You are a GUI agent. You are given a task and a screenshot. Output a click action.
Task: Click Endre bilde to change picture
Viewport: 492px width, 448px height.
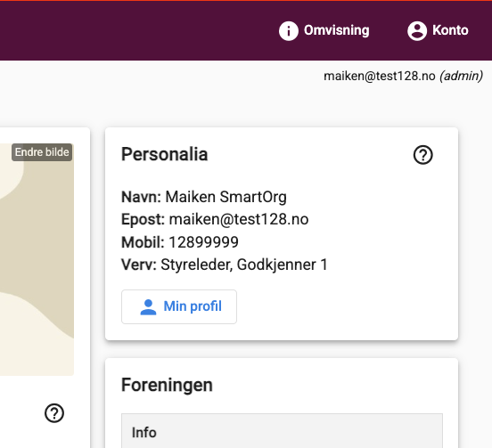point(42,152)
